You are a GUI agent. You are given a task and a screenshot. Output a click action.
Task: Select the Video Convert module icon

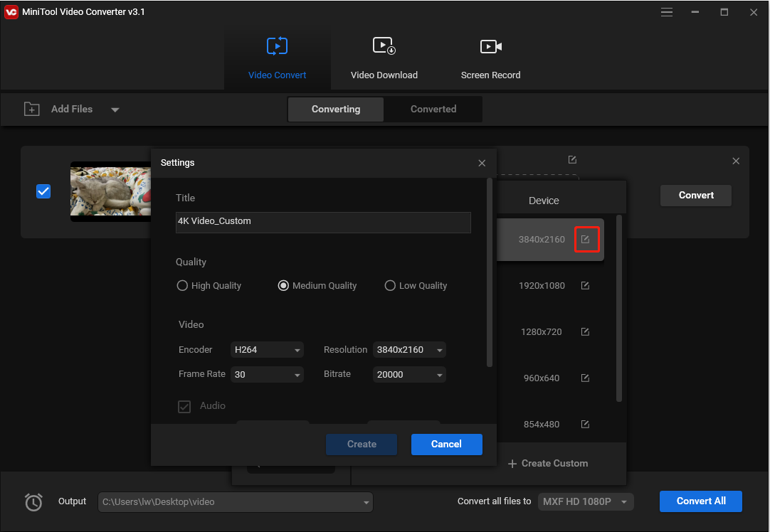277,46
